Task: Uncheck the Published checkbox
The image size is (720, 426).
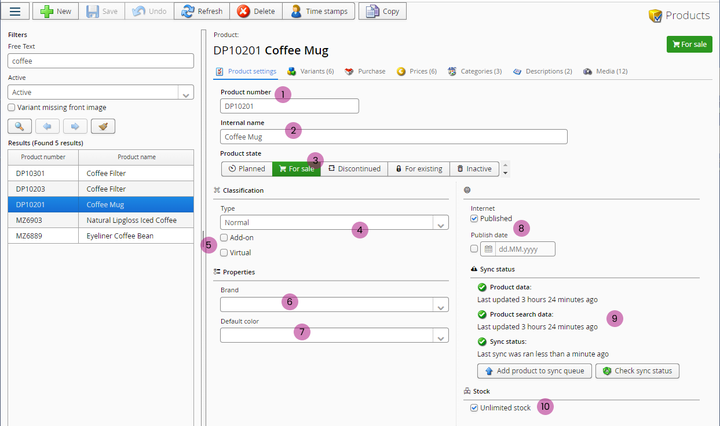Action: pyautogui.click(x=475, y=218)
